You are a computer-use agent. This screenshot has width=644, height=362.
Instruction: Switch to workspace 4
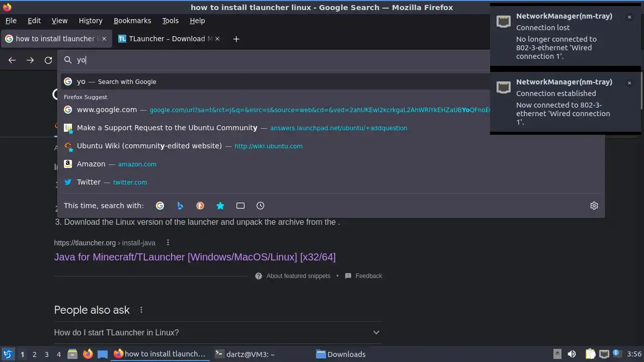pyautogui.click(x=58, y=354)
